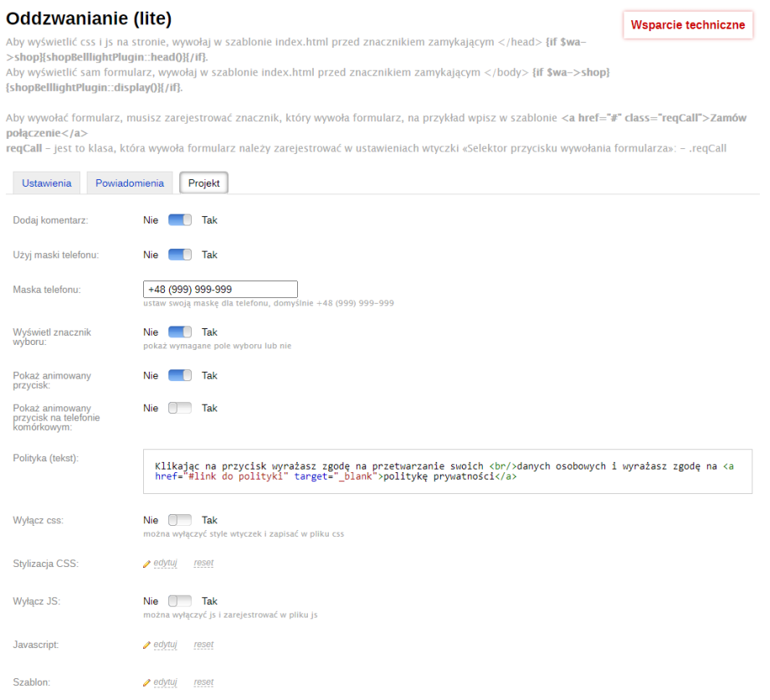Click pencil icon in Szablon row
Screen dimensions: 770x700
click(147, 682)
